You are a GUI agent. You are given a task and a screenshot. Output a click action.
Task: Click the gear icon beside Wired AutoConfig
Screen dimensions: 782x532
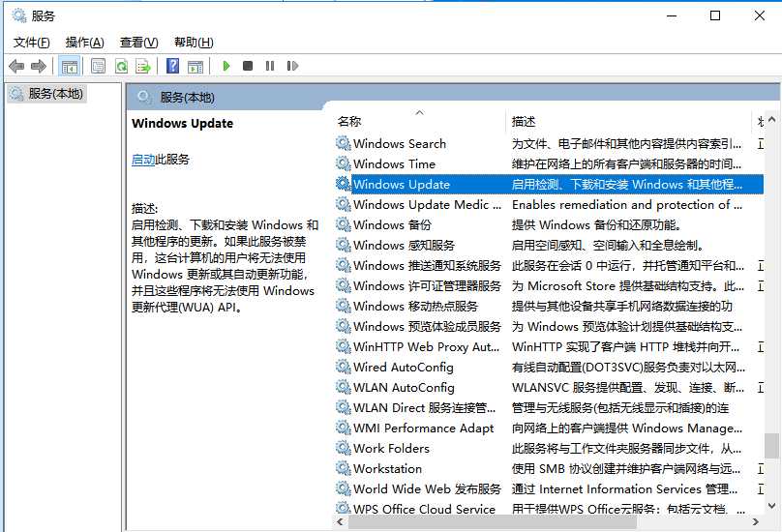[344, 367]
